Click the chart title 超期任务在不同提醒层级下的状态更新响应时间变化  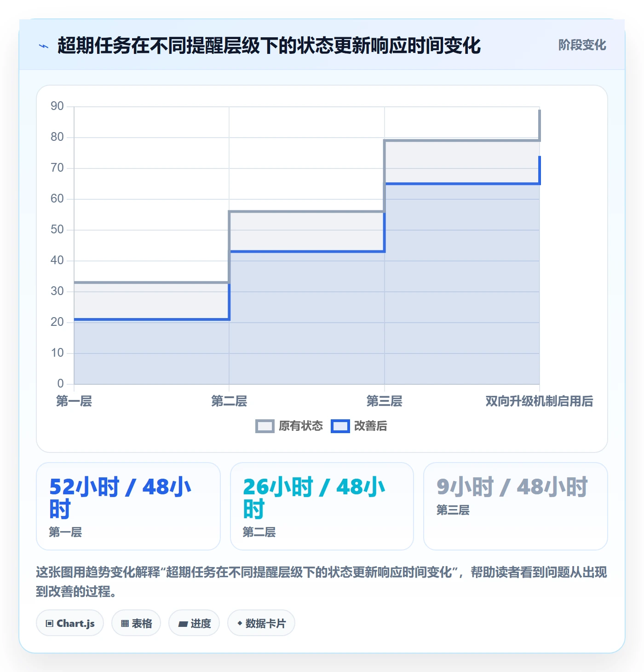pyautogui.click(x=269, y=46)
